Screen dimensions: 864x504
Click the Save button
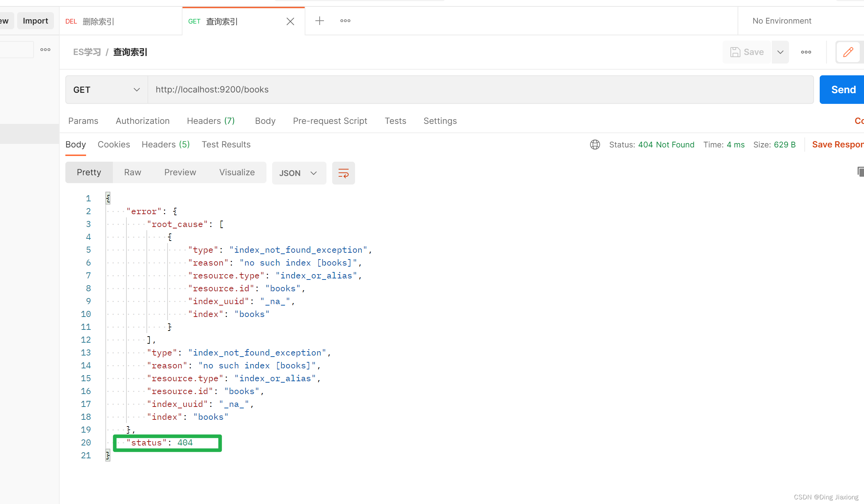(747, 52)
